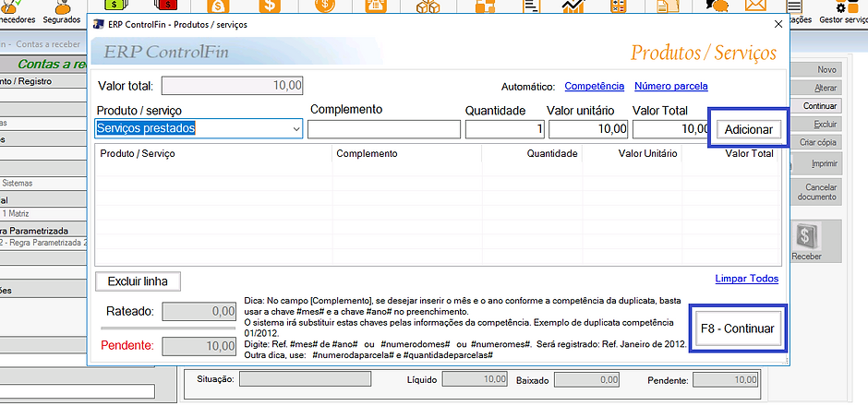Click the chat bubbles toolbar icon
Viewport: 868px width, 406px height.
click(717, 6)
